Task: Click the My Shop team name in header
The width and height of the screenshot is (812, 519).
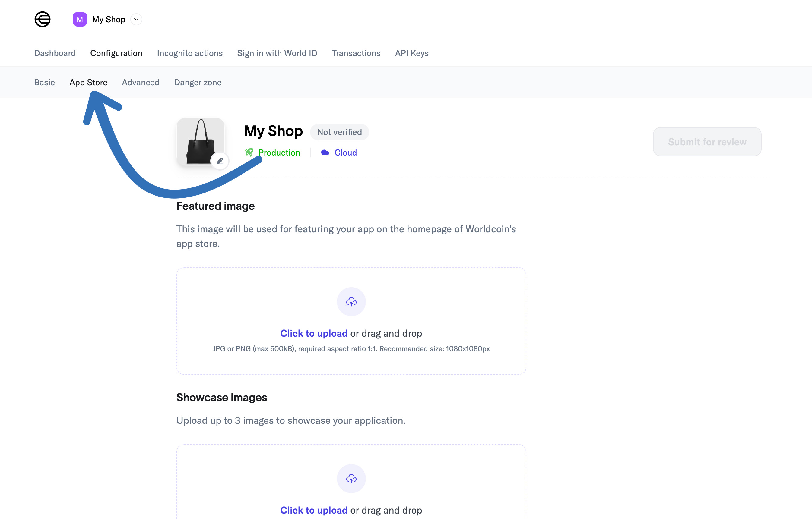Action: pos(109,19)
